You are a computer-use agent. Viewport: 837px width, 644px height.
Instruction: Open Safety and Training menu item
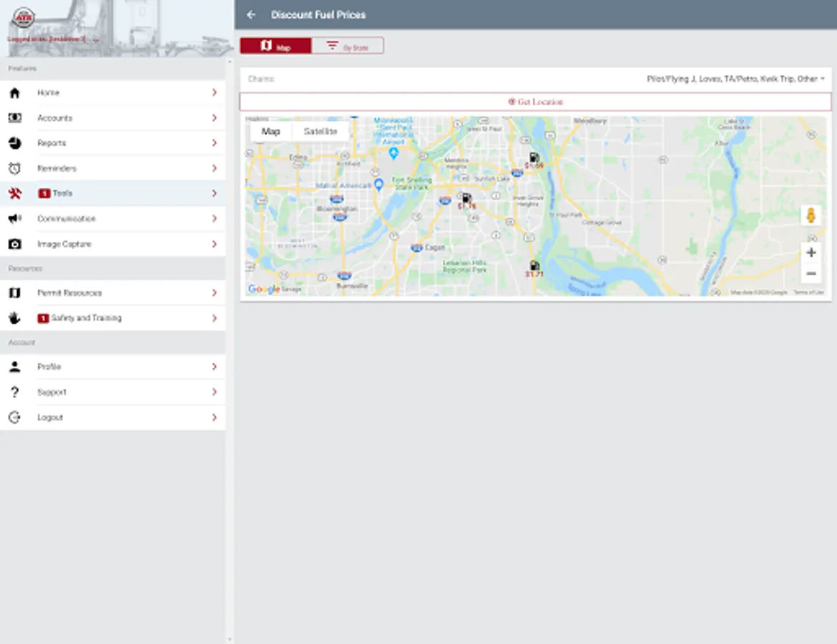[x=86, y=318]
